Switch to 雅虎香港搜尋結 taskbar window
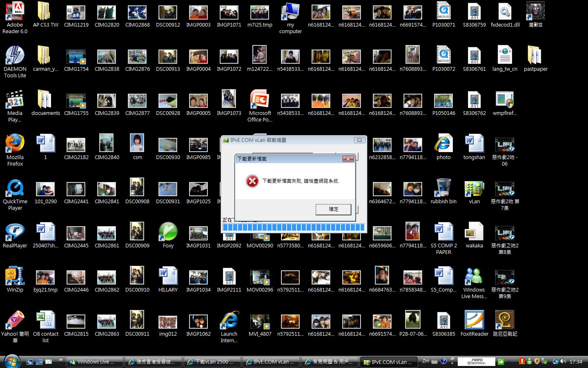This screenshot has height=368, width=588. point(154,362)
